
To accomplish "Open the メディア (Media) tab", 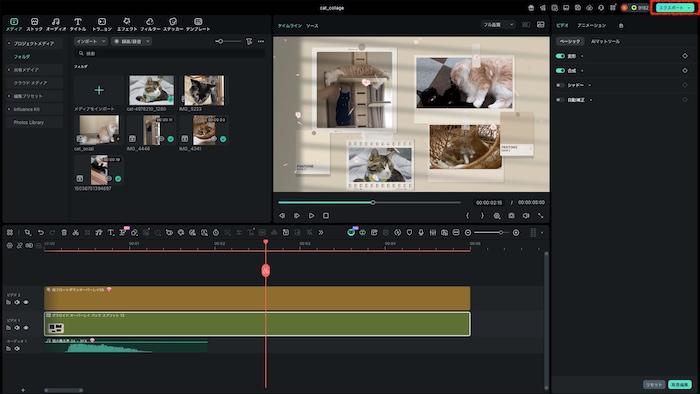I will coord(14,24).
